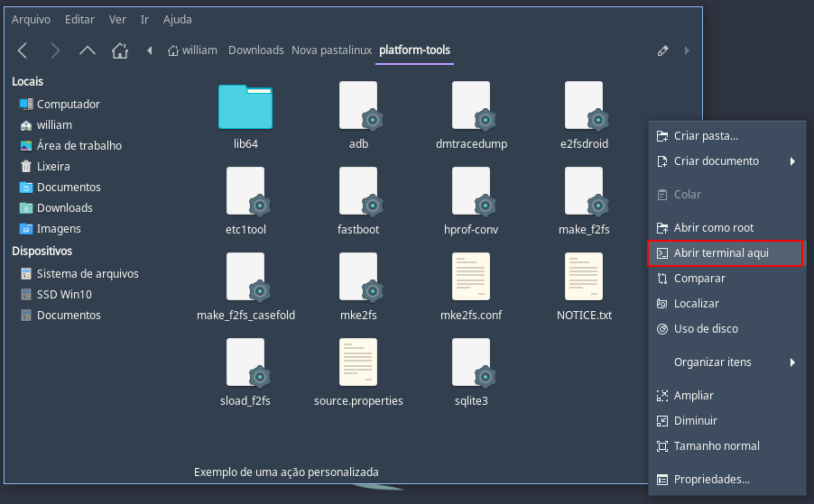This screenshot has width=814, height=504.
Task: Select the hprof-conv file icon
Action: (474, 191)
